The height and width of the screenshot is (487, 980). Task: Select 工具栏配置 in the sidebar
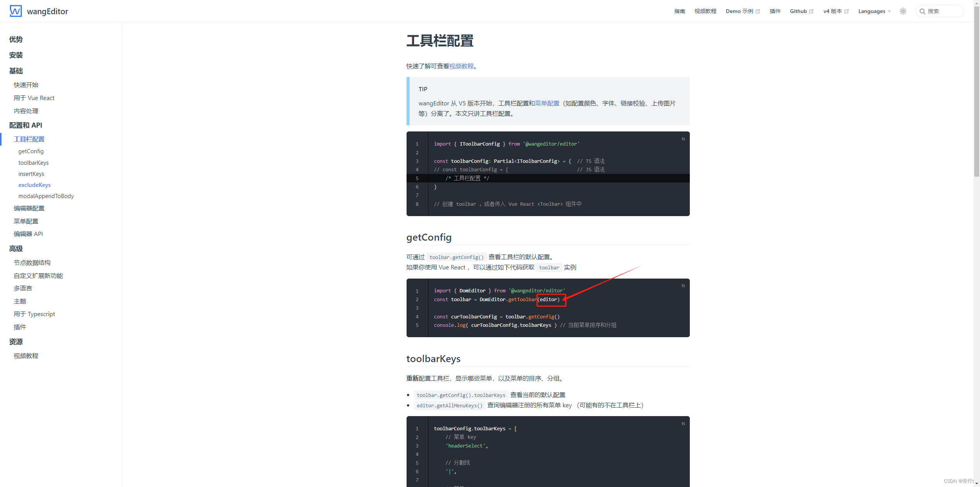coord(29,139)
